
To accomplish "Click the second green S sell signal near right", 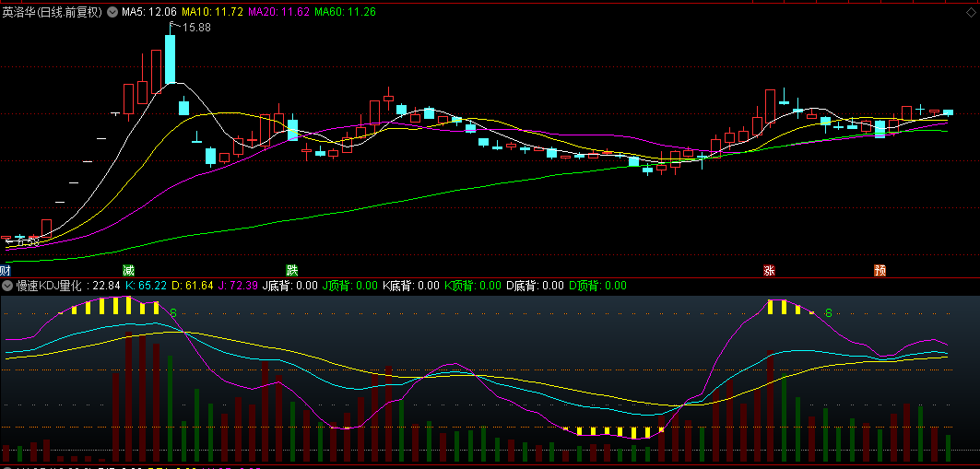I will point(829,312).
